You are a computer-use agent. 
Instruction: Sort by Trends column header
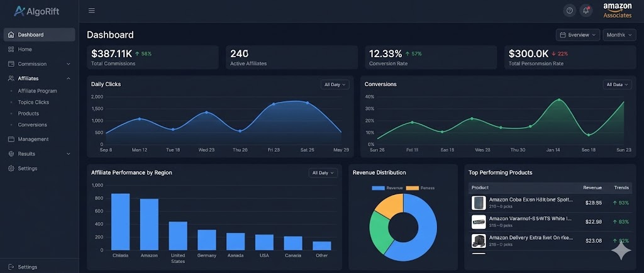coord(621,187)
